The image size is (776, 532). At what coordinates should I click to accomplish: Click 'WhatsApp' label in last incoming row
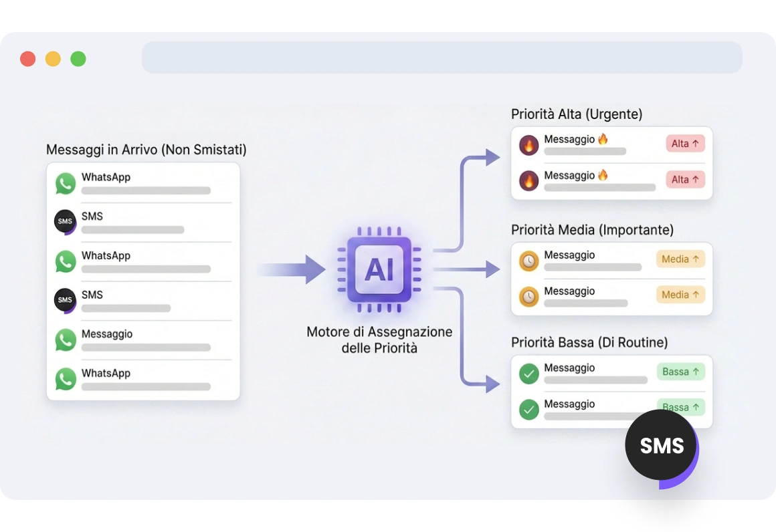(106, 374)
